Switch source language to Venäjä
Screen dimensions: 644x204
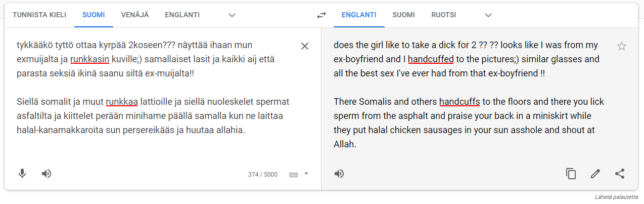coord(135,15)
